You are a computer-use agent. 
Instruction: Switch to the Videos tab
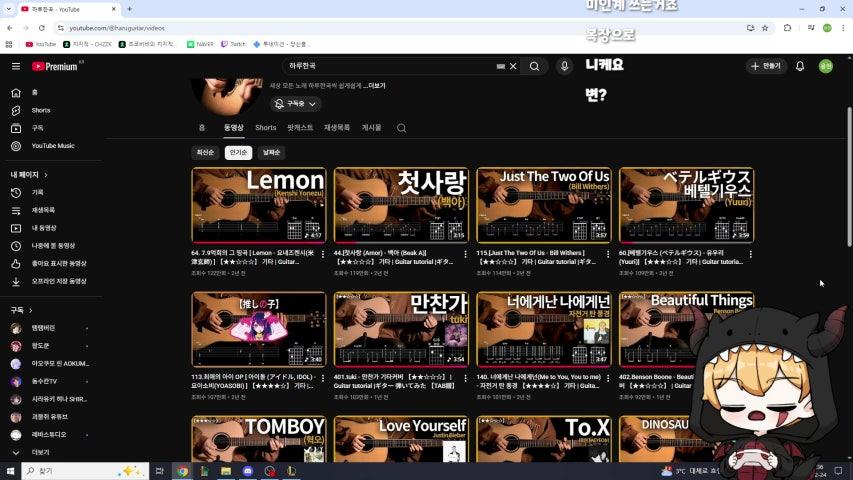click(234, 128)
